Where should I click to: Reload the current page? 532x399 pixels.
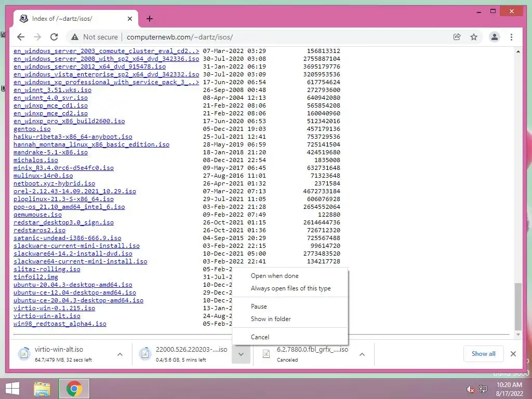(x=54, y=37)
